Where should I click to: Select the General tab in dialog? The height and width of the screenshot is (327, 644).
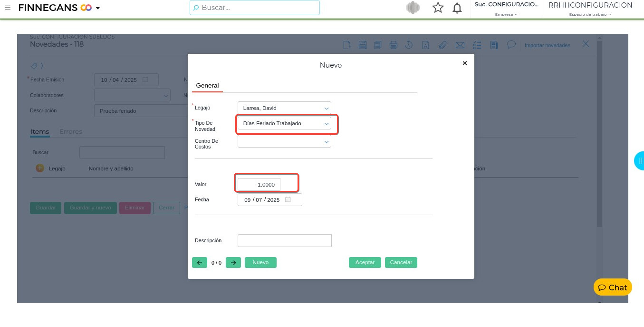coord(207,86)
